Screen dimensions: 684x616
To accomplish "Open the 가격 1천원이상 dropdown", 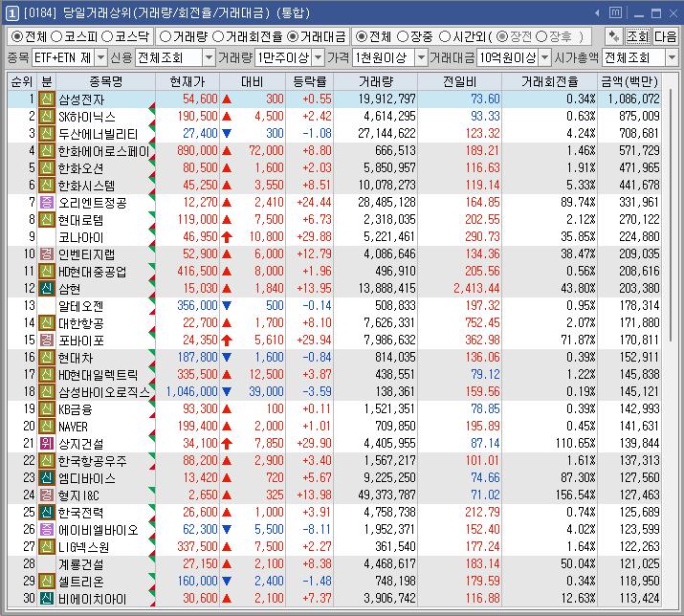I will (x=421, y=57).
